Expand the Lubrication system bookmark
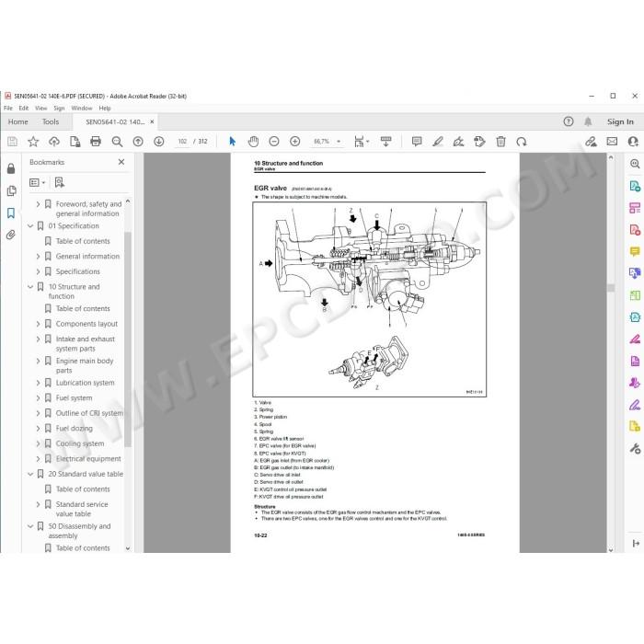This screenshot has width=644, height=644. pos(39,383)
